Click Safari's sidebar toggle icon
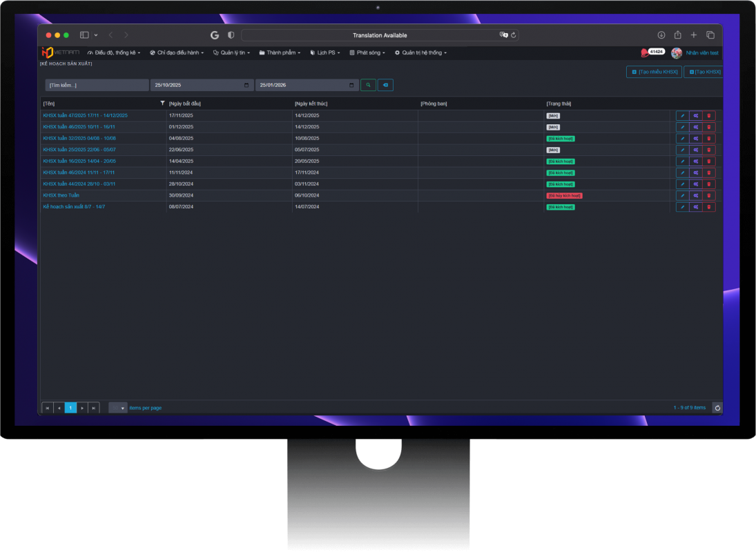This screenshot has height=552, width=756. pos(84,35)
